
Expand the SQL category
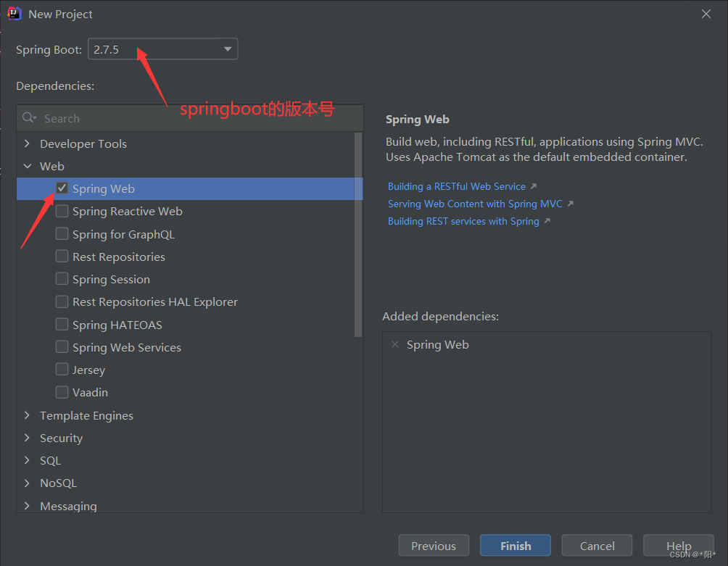27,460
